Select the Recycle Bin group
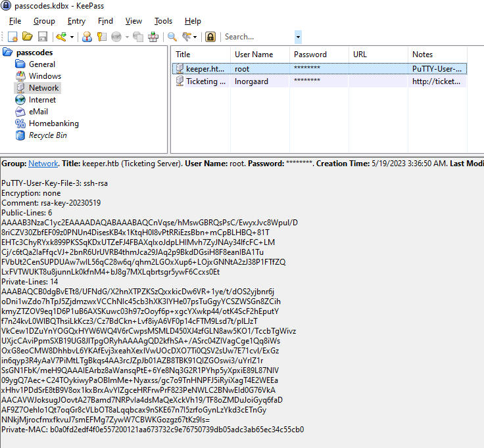Screen dimensions: 484x448 [x=47, y=135]
